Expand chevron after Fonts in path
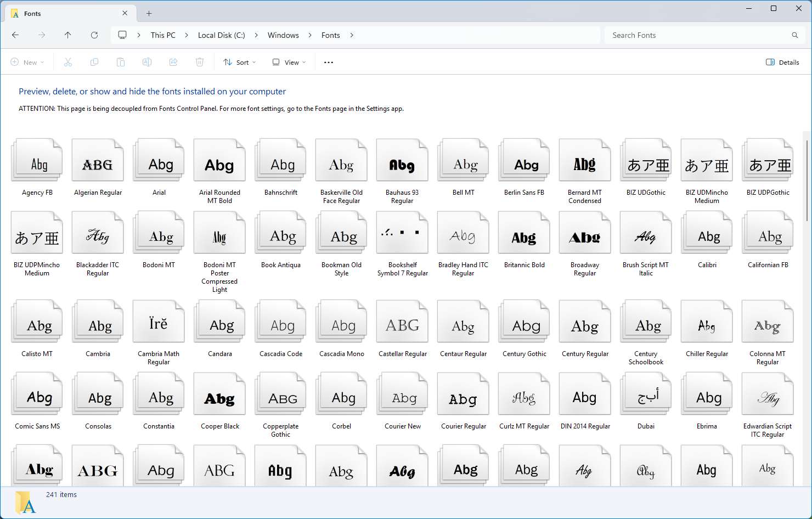This screenshot has width=812, height=519. pyautogui.click(x=352, y=35)
